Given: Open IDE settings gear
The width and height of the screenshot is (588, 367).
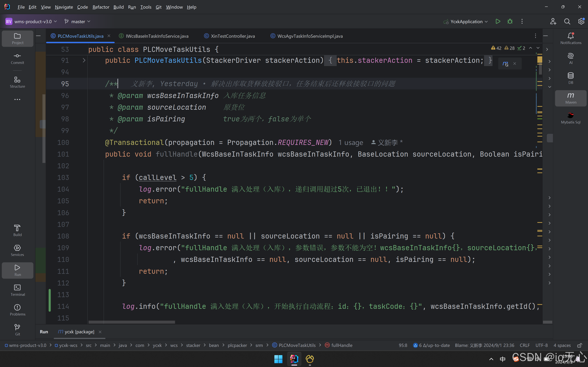Looking at the screenshot, I should point(581,21).
